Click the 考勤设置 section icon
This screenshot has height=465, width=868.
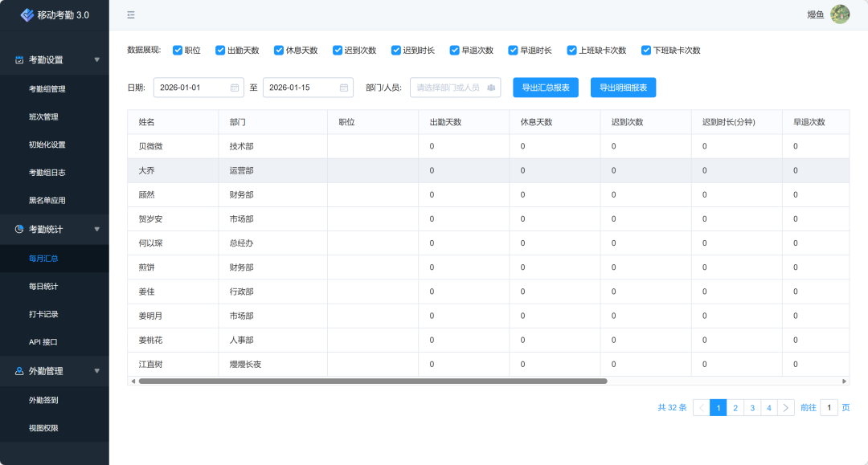(x=19, y=59)
